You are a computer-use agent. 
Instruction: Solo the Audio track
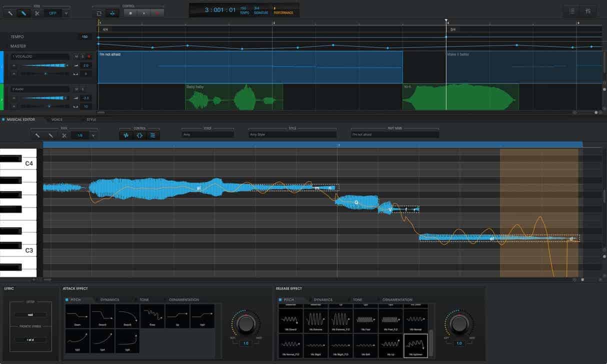tap(82, 89)
